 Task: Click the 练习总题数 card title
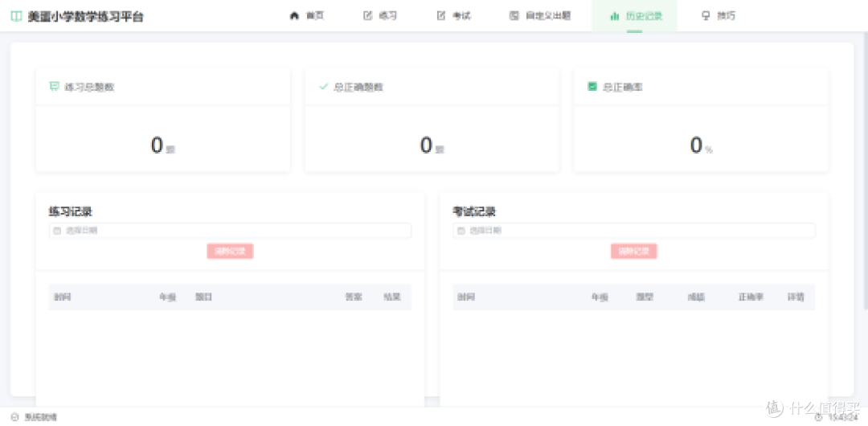click(90, 87)
